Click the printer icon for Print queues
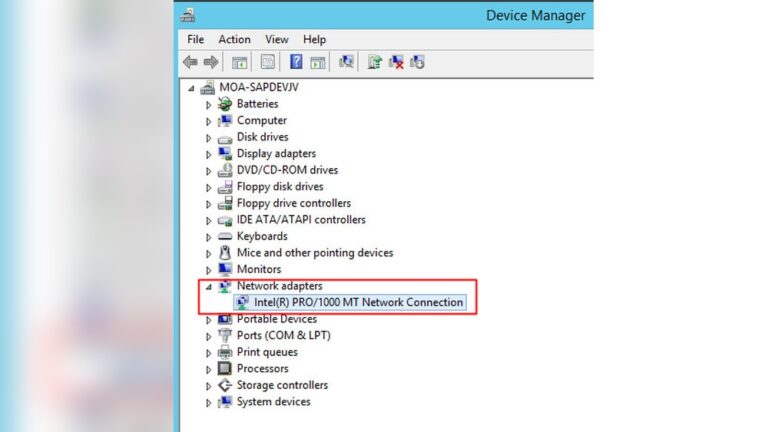 tap(225, 352)
